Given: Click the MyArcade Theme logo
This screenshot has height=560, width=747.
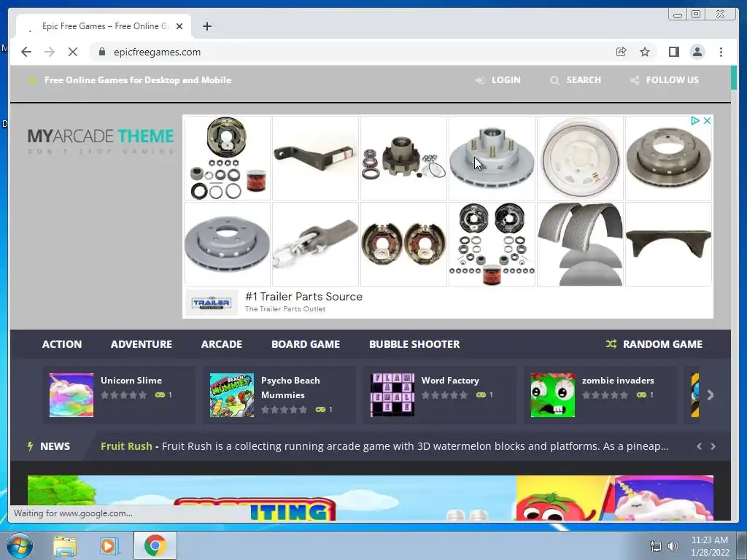Looking at the screenshot, I should click(x=101, y=141).
